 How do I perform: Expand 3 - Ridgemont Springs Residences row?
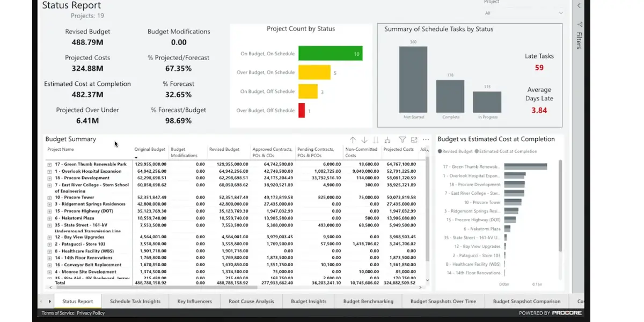tap(49, 204)
